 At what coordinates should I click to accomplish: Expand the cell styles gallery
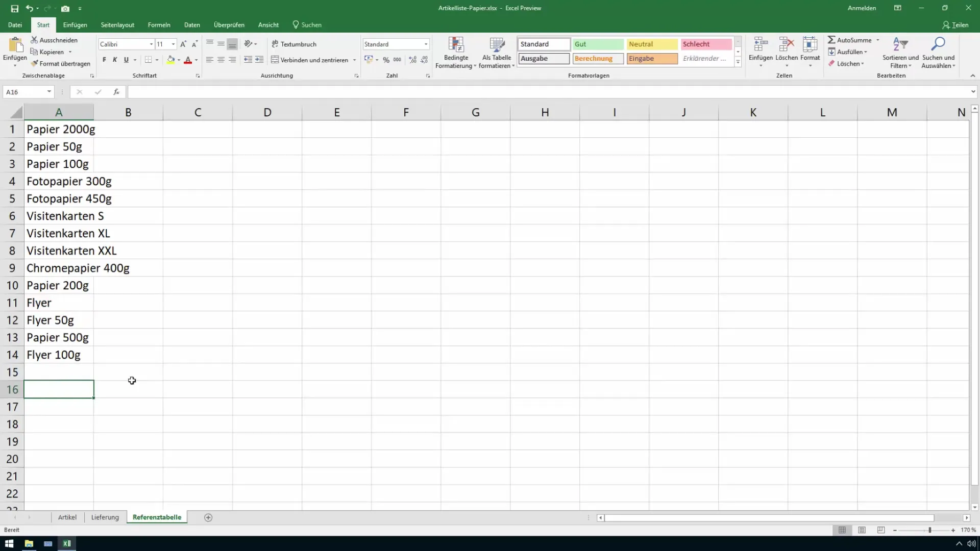tap(738, 62)
